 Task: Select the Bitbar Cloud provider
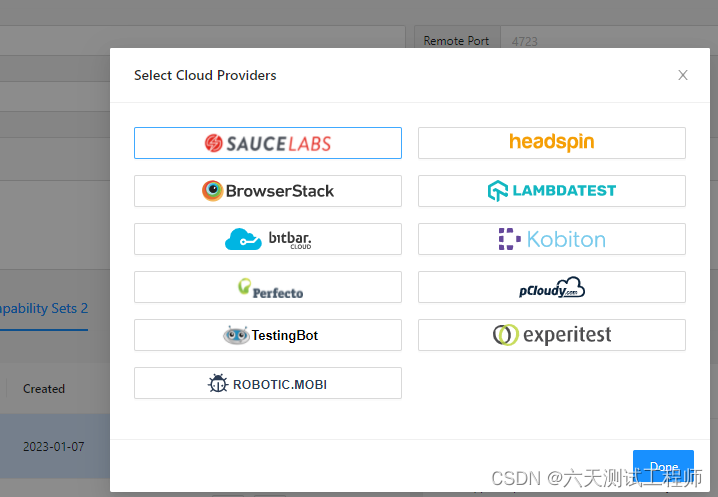(x=268, y=239)
